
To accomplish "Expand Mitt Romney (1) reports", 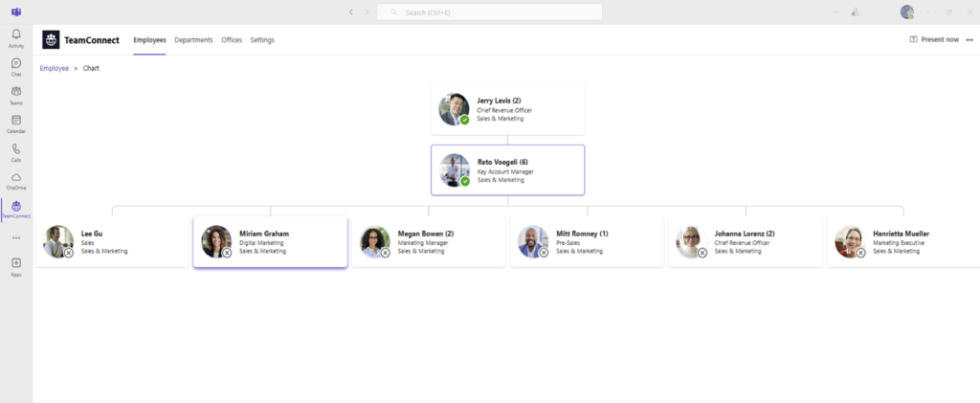I will coord(582,234).
